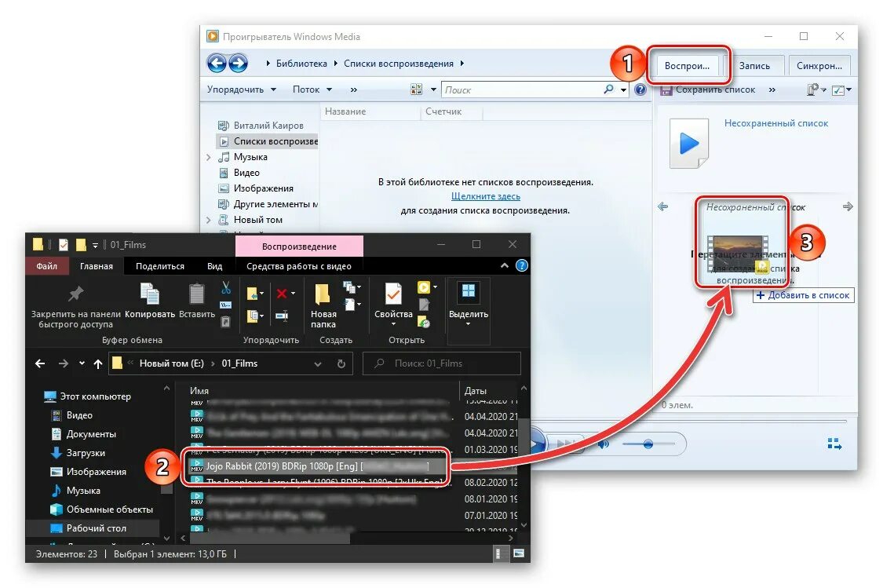Select the Jojo Rabbit (2019) BDRip file
The image size is (883, 588).
(x=316, y=466)
